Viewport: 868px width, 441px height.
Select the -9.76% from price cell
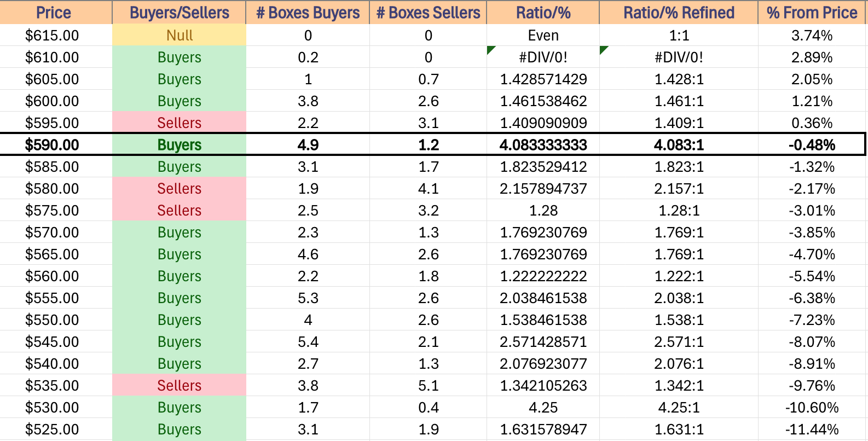(812, 385)
